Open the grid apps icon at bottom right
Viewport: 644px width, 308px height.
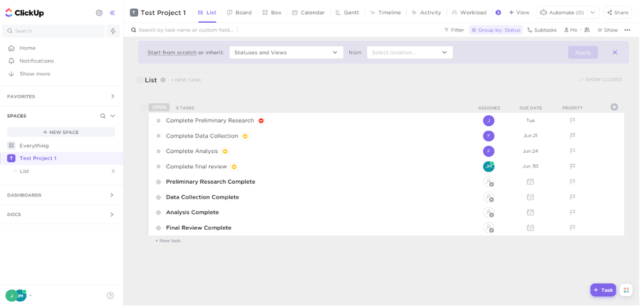point(626,290)
